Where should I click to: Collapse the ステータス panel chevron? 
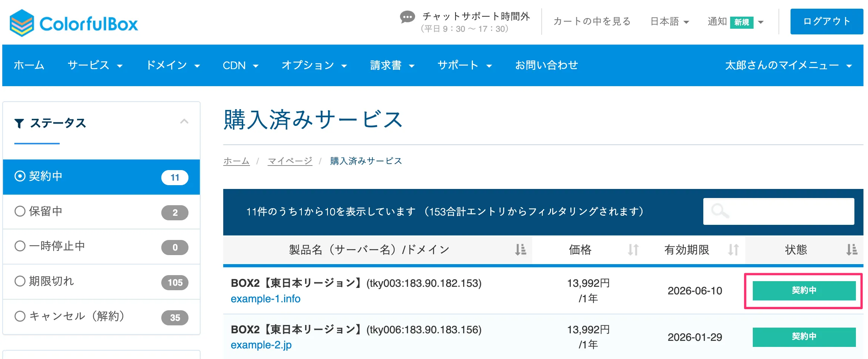coord(184,122)
